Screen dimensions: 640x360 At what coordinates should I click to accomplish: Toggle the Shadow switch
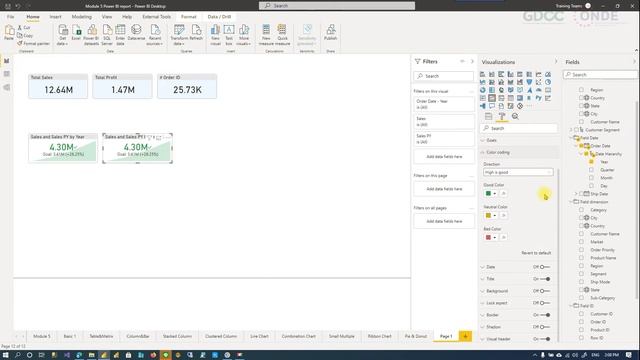(545, 327)
